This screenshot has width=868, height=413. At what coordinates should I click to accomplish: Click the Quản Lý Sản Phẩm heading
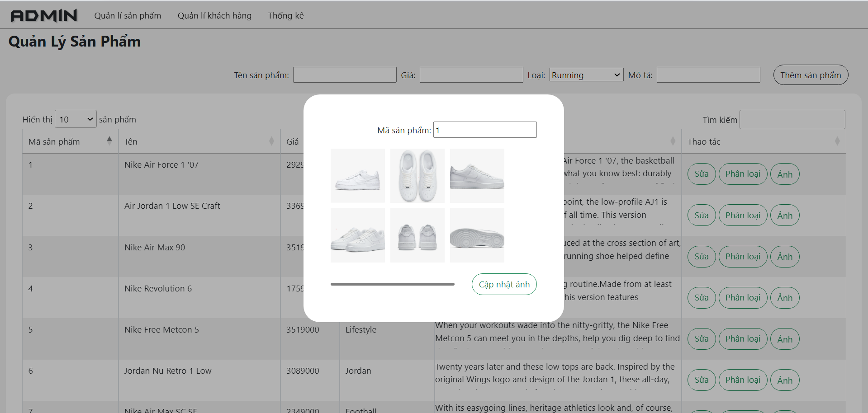point(75,42)
